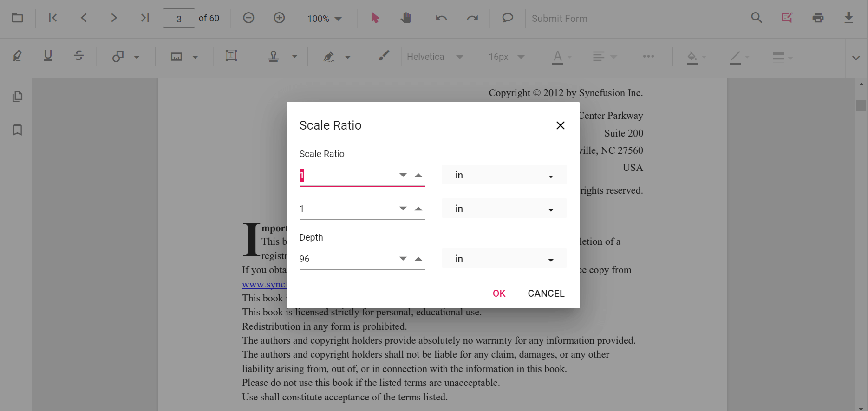
Task: Close the Scale Ratio dialog
Action: 560,125
